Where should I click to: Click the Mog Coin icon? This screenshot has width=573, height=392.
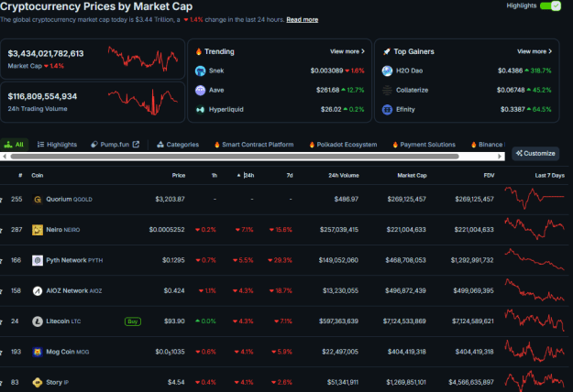coord(38,352)
